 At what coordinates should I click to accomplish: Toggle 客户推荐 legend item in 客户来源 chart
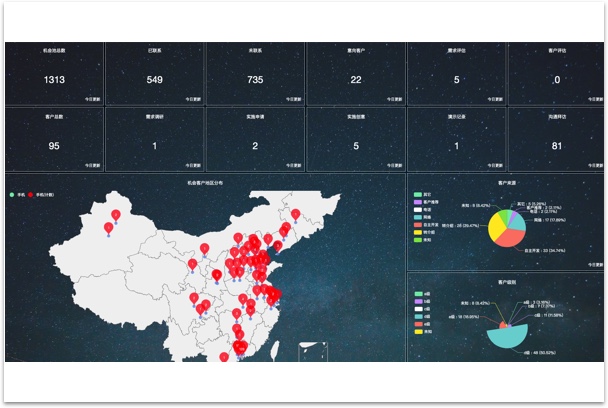[426, 202]
